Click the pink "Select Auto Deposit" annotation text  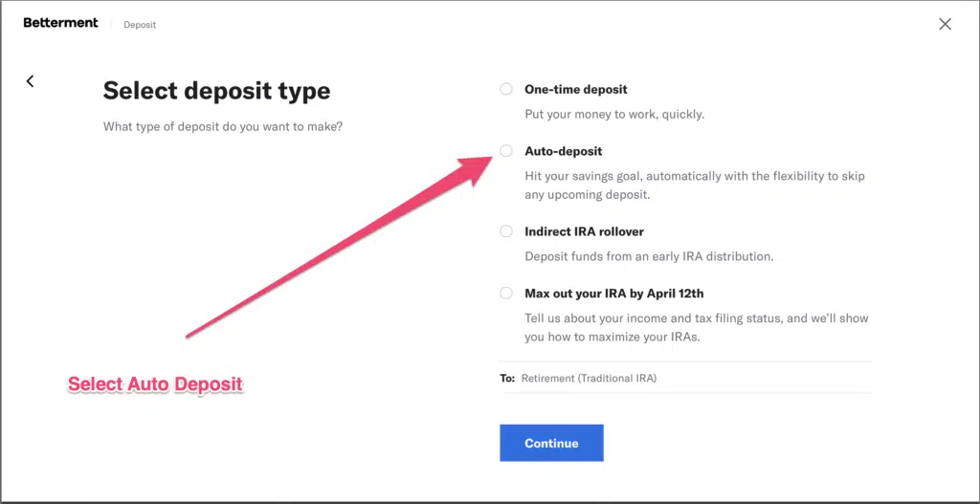tap(155, 384)
